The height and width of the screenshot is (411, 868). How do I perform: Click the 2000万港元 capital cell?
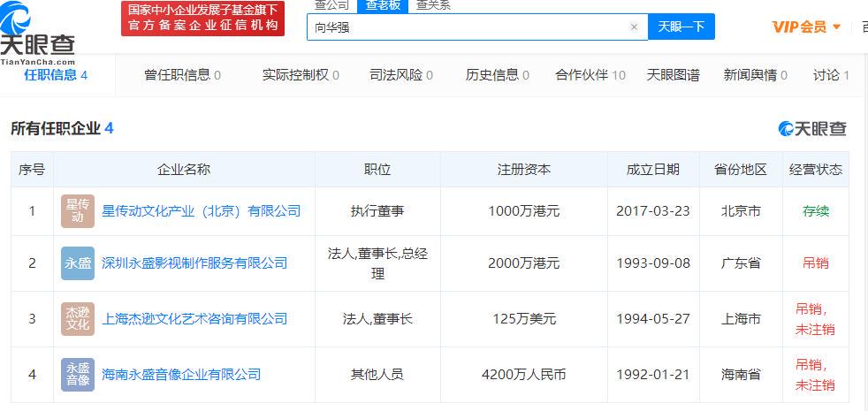pos(523,263)
